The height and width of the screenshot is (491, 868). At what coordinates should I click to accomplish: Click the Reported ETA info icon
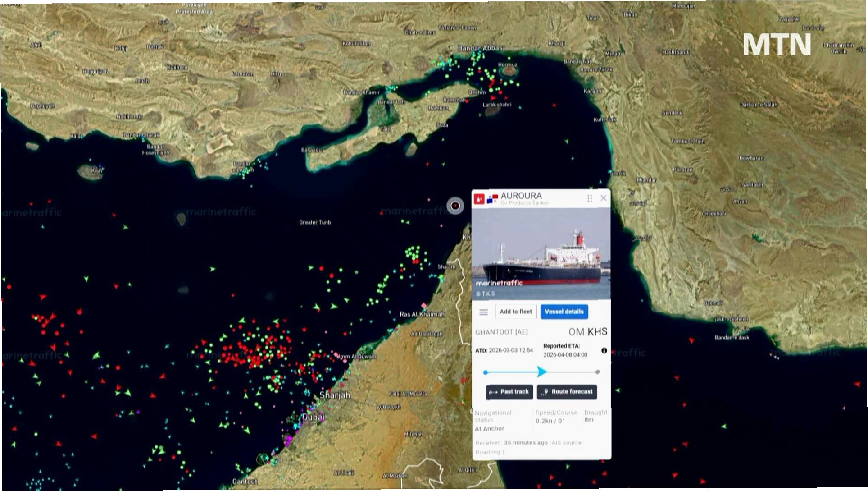(604, 350)
